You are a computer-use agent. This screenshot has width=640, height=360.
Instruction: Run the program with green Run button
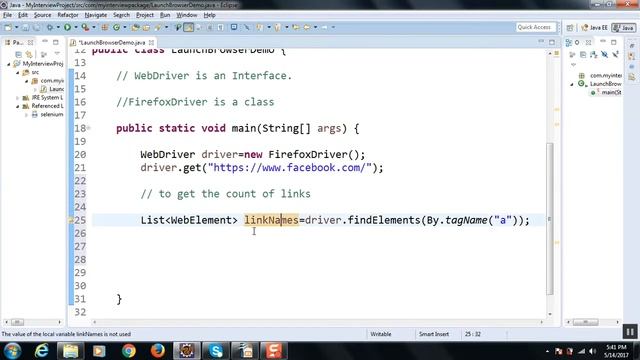tap(67, 27)
